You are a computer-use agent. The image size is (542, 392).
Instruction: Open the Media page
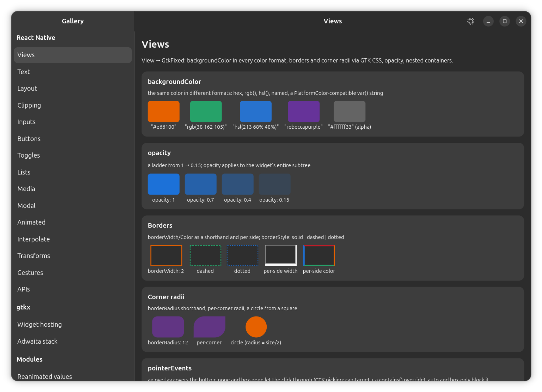click(73, 189)
